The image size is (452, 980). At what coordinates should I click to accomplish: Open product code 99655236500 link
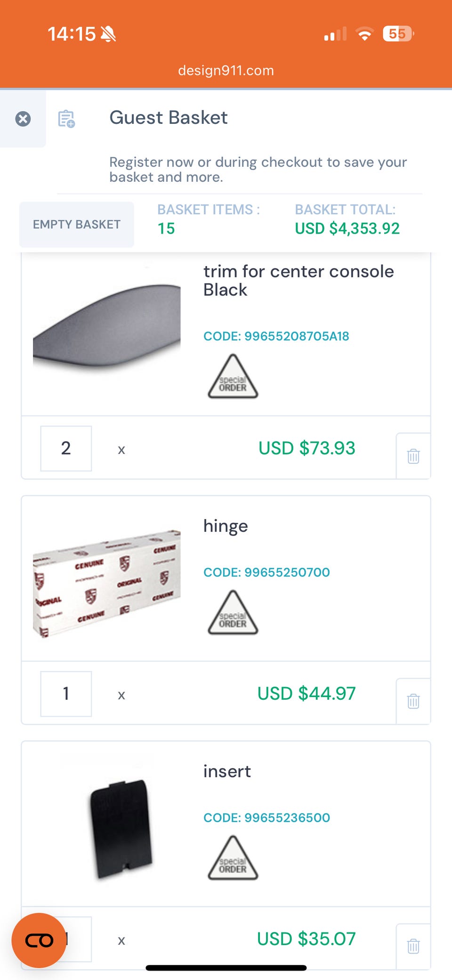(x=266, y=818)
